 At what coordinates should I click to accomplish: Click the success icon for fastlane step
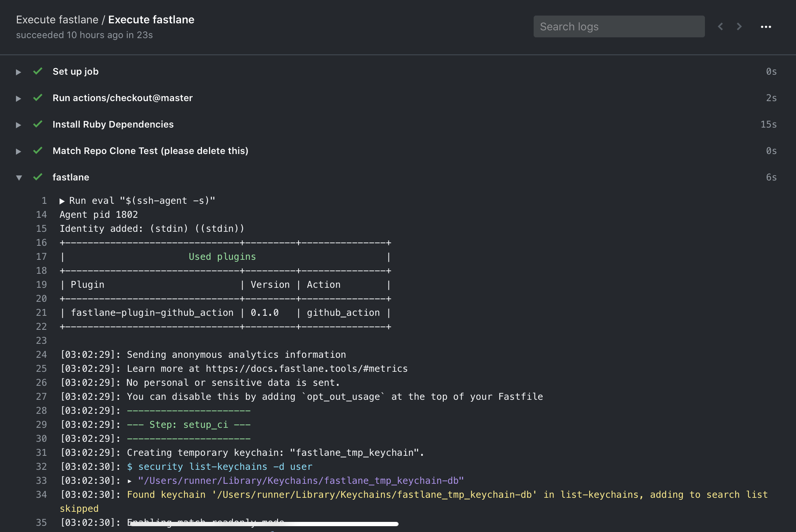(38, 176)
